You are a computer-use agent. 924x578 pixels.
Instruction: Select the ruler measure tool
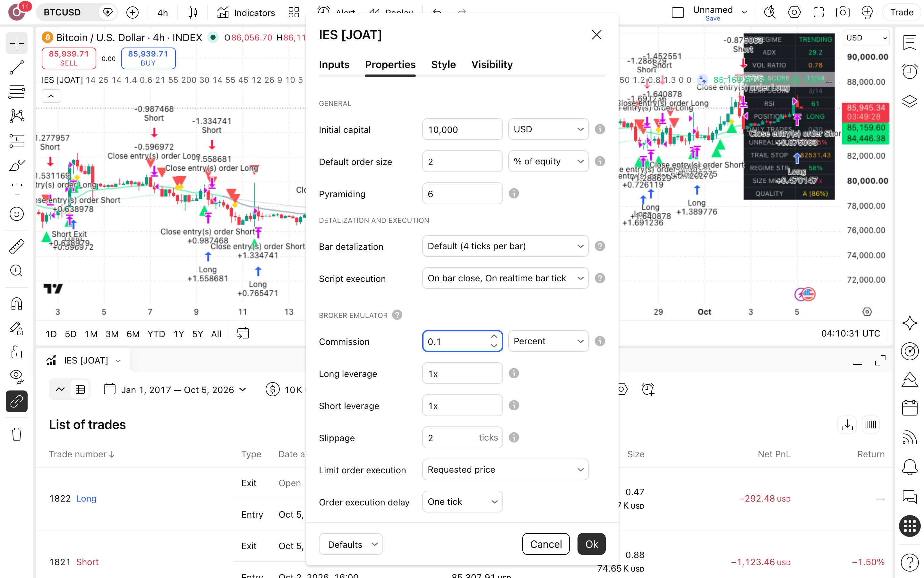click(x=16, y=247)
